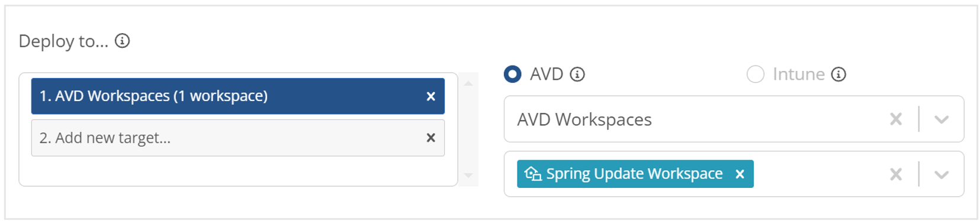Click the info icon next to Intune

click(x=838, y=74)
